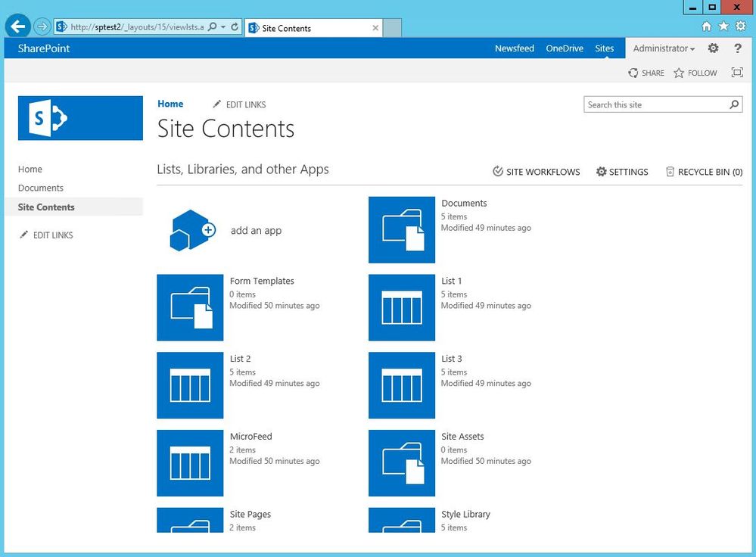756x557 pixels.
Task: Click the browser Home icon
Action: [706, 26]
